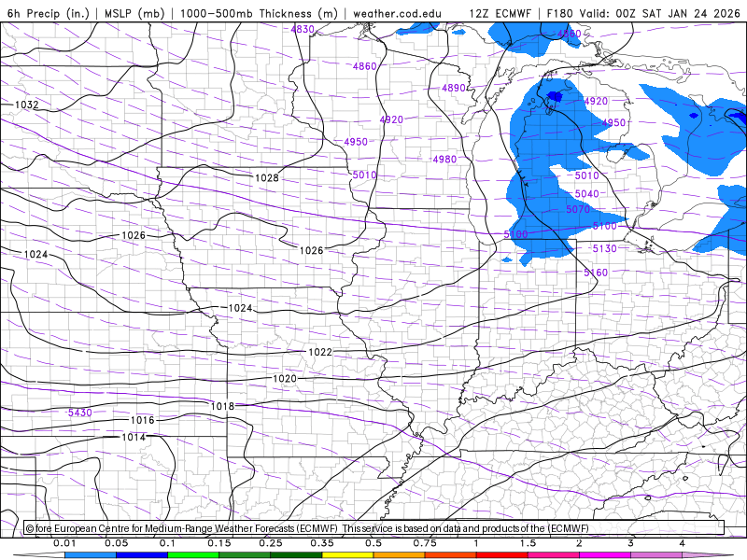
Task: Click the 4830 thickness label
Action: (x=303, y=29)
